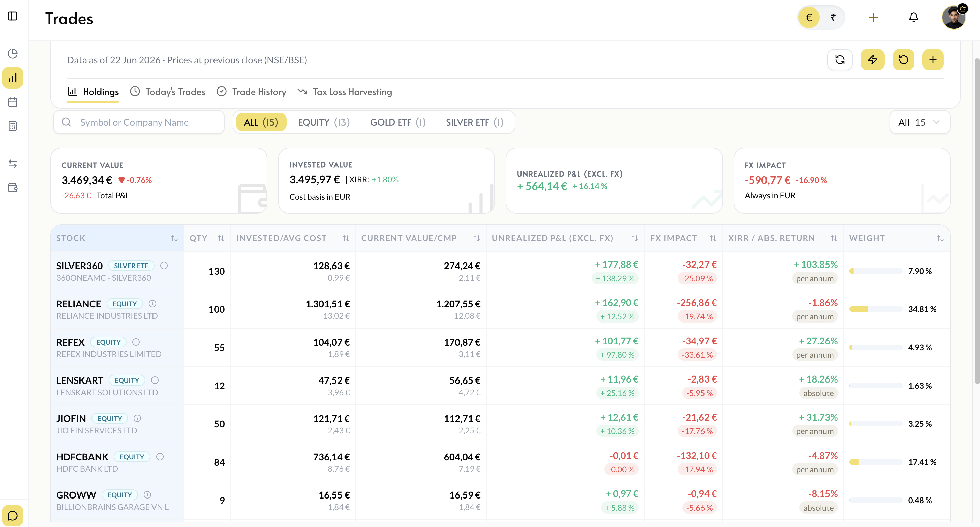Click the yellow add plus button

(933, 60)
